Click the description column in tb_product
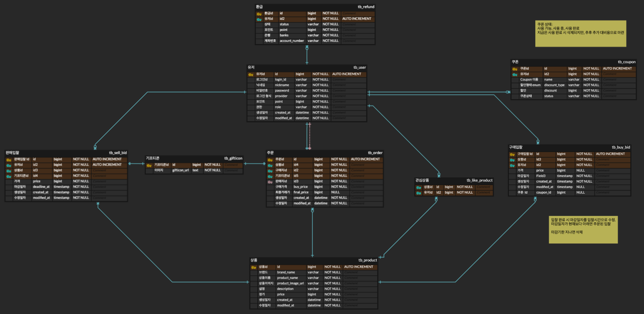Viewport: 644px width, 314px height. [285, 289]
